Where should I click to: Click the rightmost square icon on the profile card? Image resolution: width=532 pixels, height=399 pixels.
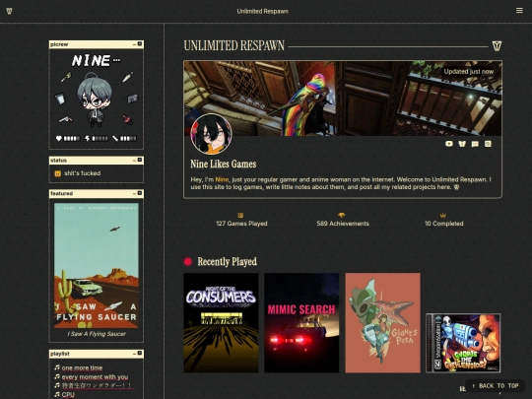pos(488,144)
